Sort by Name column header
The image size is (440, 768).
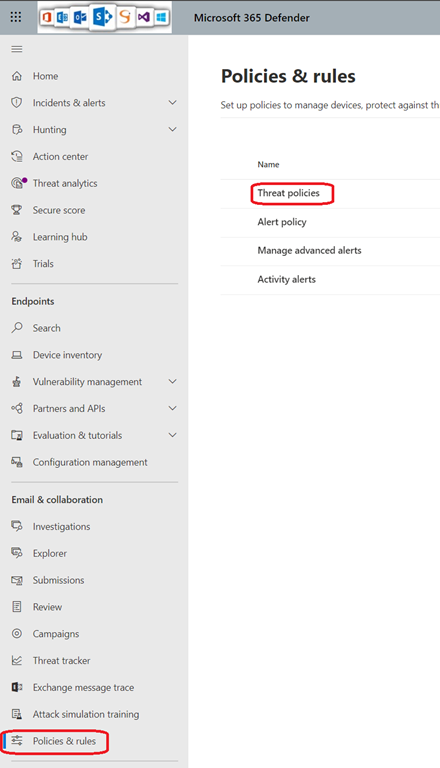tap(269, 165)
